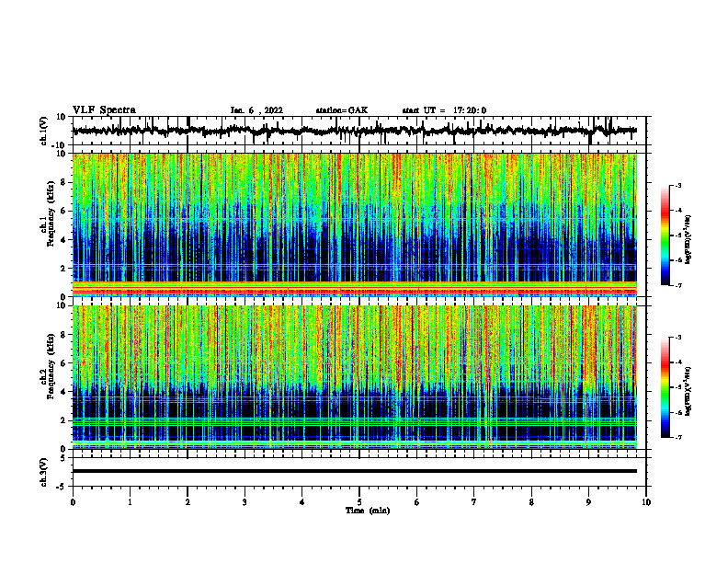
Task: Click the "Time (min)" x-axis label
Action: tap(368, 511)
